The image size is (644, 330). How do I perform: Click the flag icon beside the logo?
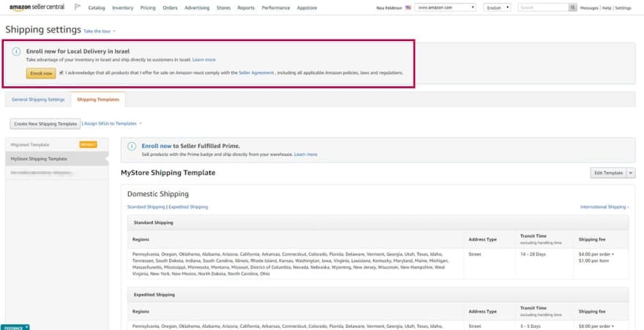78,7
